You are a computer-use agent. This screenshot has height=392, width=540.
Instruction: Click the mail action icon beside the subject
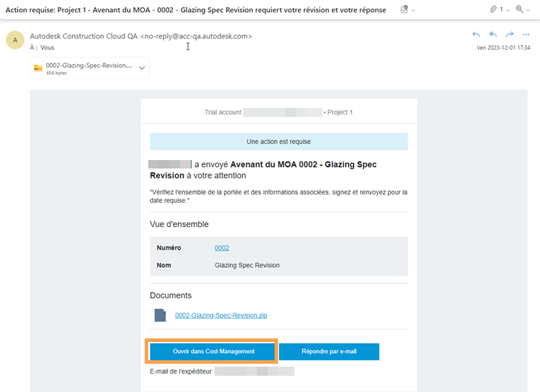(x=404, y=9)
